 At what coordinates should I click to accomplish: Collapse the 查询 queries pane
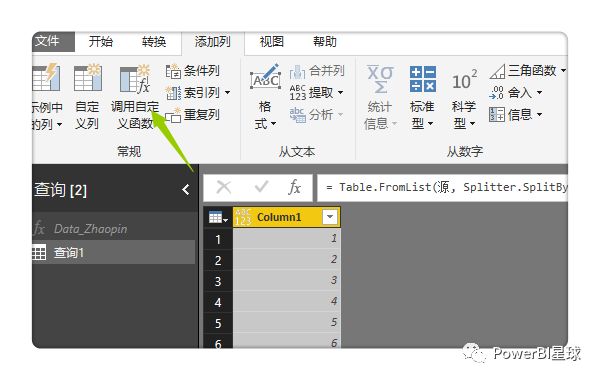[186, 189]
